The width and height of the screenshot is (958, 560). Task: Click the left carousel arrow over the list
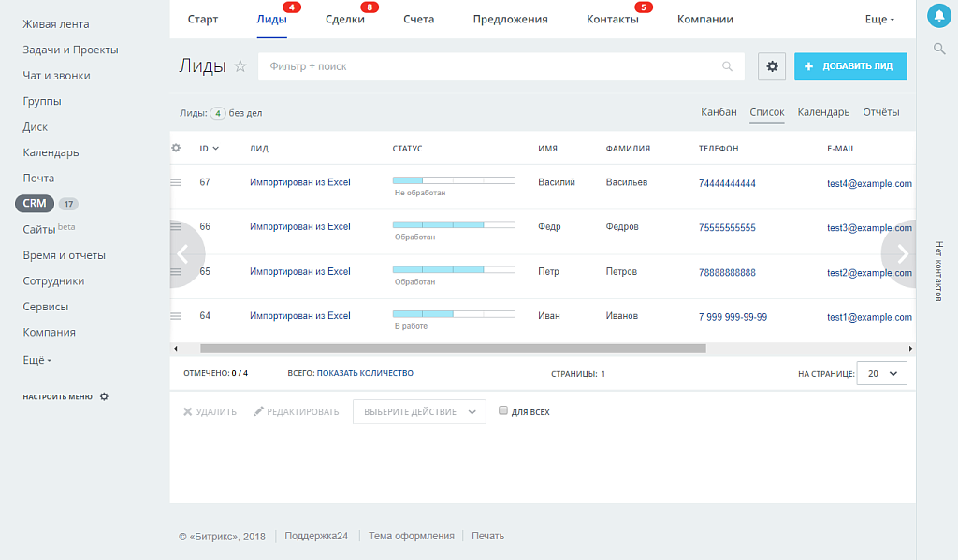click(x=183, y=254)
